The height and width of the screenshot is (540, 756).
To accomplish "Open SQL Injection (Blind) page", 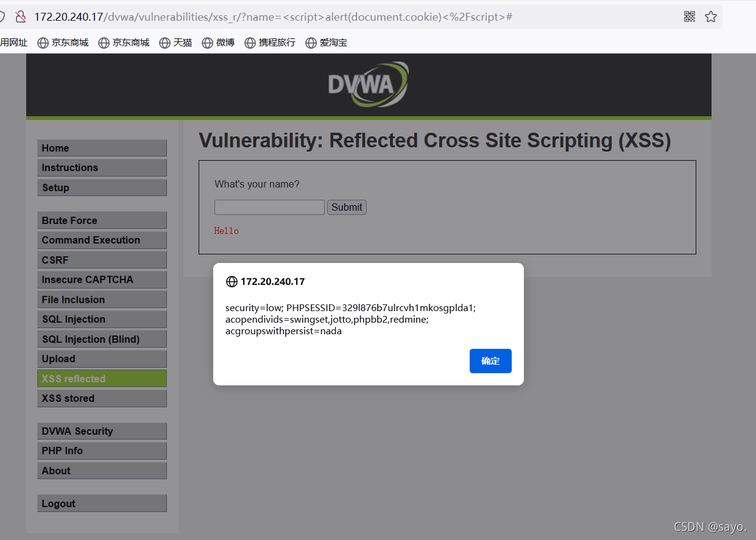I will tap(102, 339).
